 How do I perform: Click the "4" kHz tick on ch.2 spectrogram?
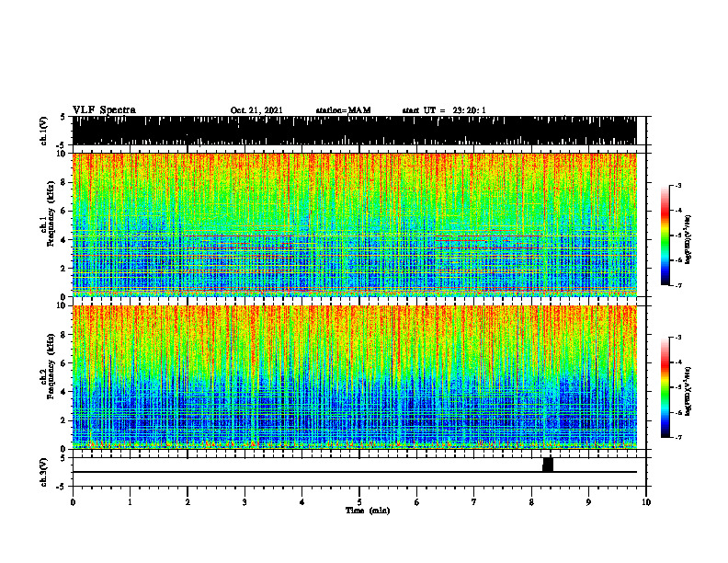(x=64, y=392)
